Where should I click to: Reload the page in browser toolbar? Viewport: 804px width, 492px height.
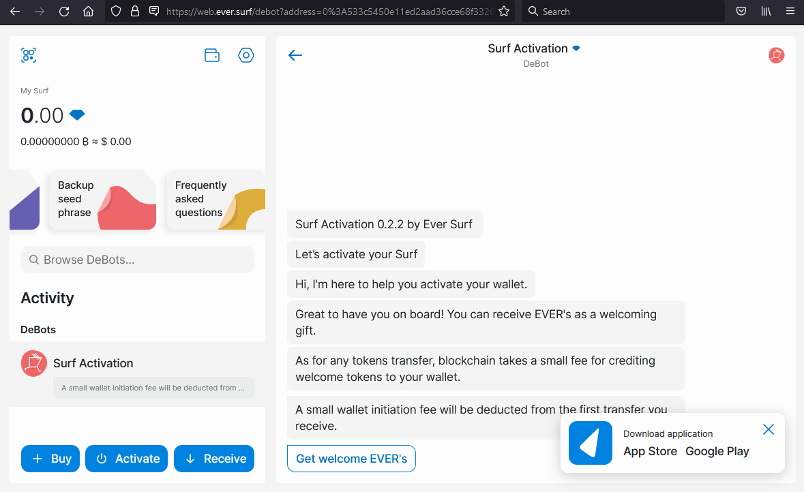coord(64,11)
